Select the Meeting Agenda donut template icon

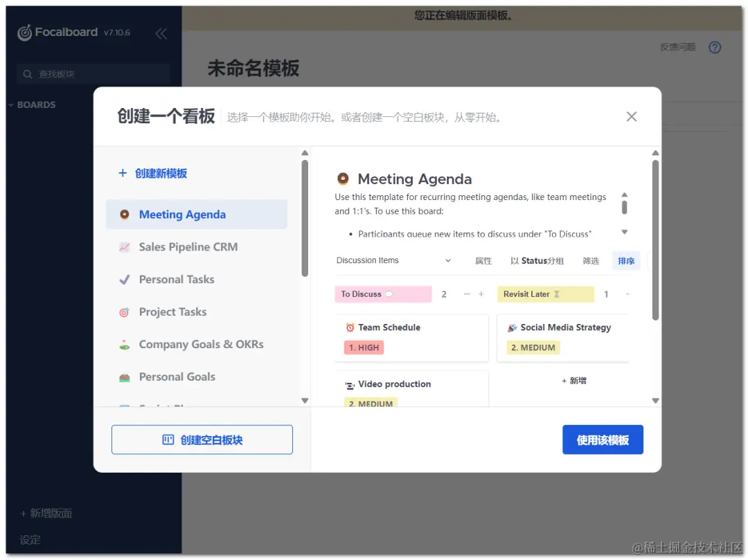(x=125, y=215)
